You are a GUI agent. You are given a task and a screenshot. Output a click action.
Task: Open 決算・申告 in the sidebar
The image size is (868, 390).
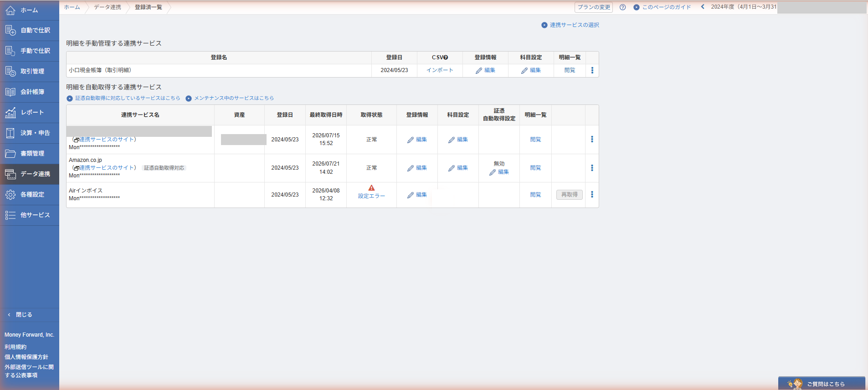pos(30,133)
